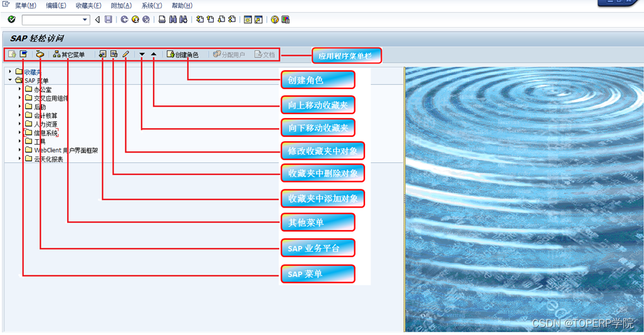Click the Create Shortcut icon

258,19
